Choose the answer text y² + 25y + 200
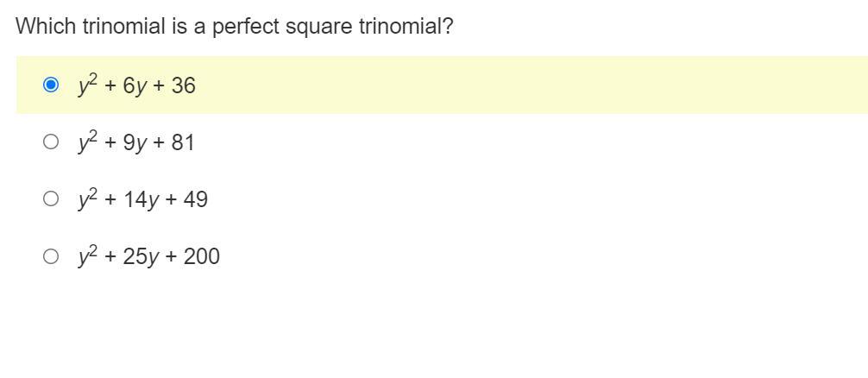 149,256
